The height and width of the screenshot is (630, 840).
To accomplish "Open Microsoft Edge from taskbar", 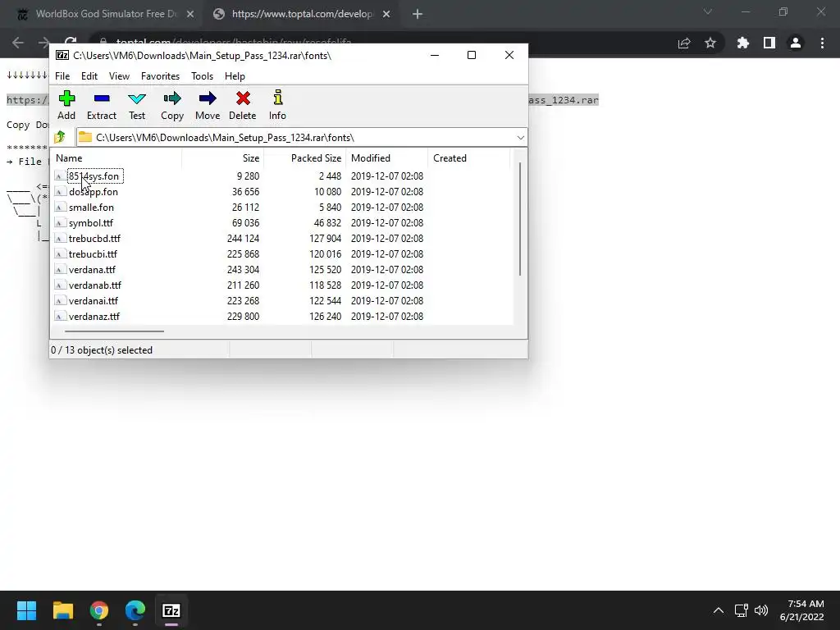I will point(135,610).
